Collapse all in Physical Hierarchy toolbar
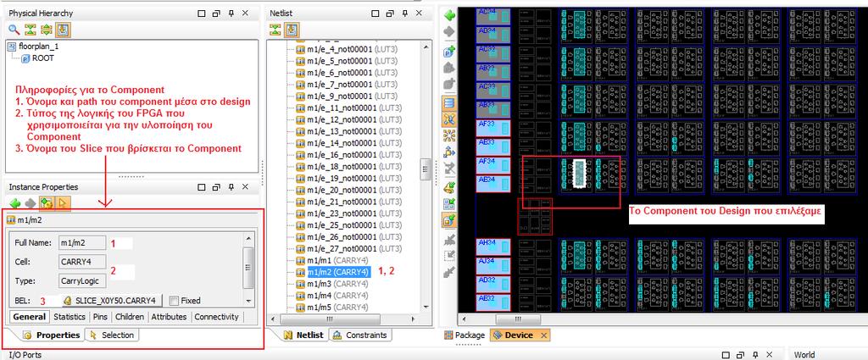This screenshot has width=868, height=360. 31,30
